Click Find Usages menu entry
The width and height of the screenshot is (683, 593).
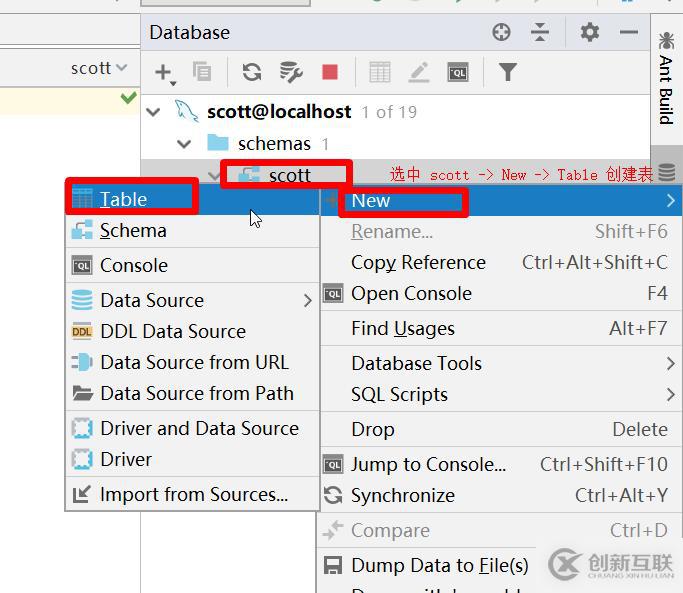click(x=501, y=329)
